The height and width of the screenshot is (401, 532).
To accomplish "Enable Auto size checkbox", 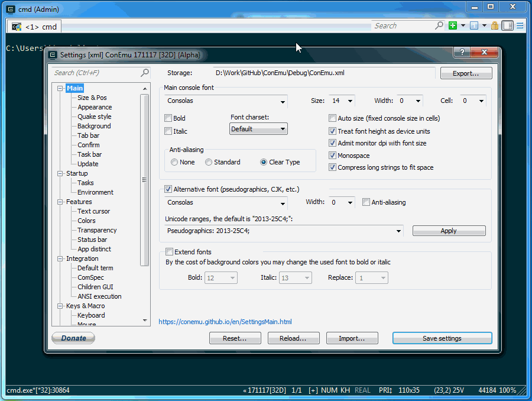I will pyautogui.click(x=332, y=118).
